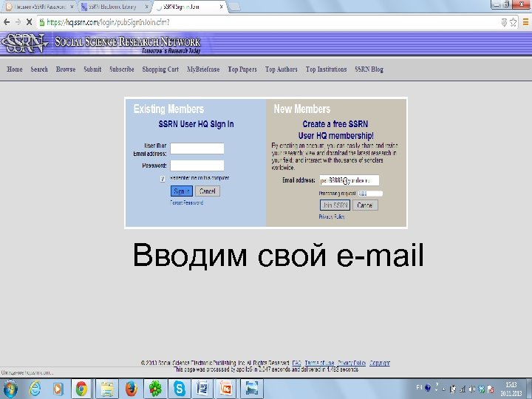
Task: Click Cancel under Existing Members
Action: click(x=208, y=191)
